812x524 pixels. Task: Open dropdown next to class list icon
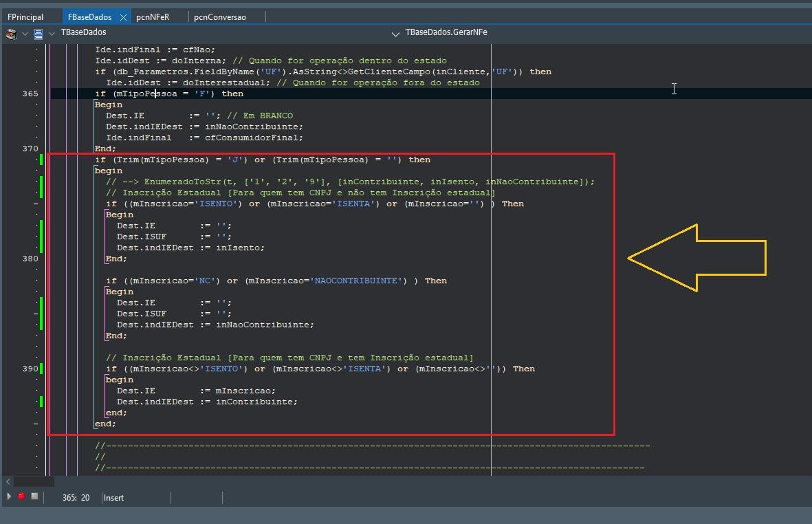click(52, 34)
